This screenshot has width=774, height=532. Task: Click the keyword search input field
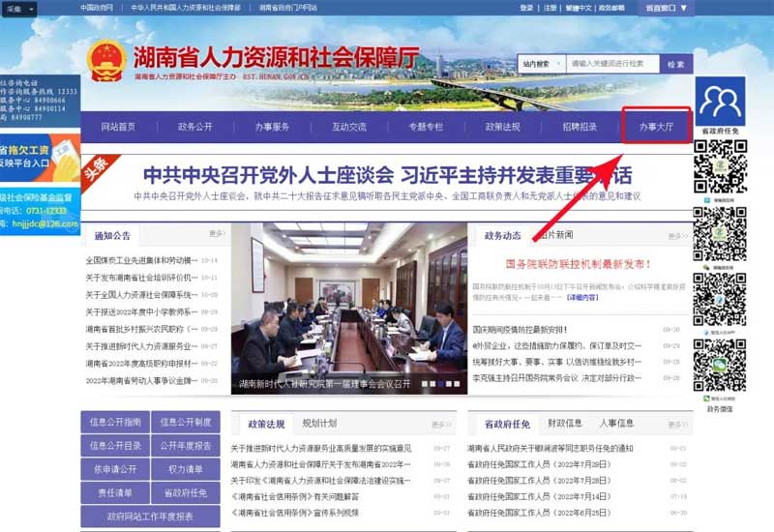pos(612,64)
